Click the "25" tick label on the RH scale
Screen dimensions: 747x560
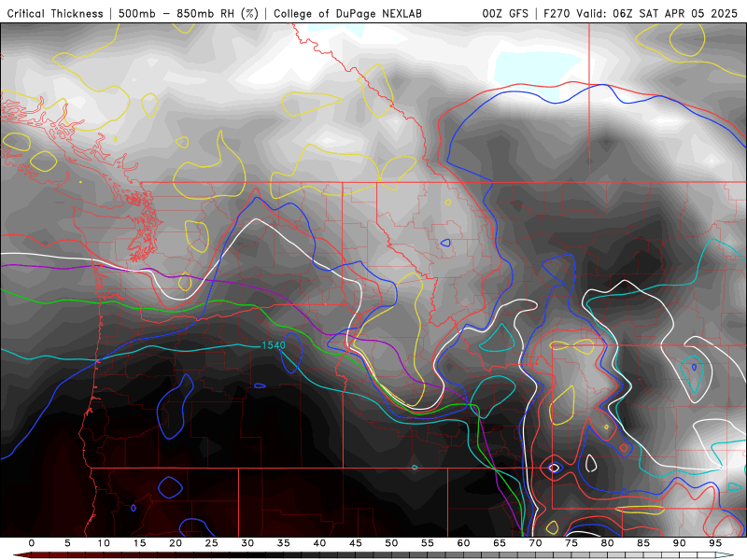tap(212, 543)
